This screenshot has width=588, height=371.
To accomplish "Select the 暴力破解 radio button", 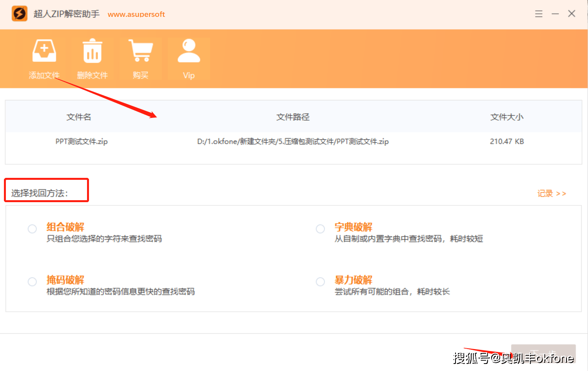I will click(x=320, y=282).
